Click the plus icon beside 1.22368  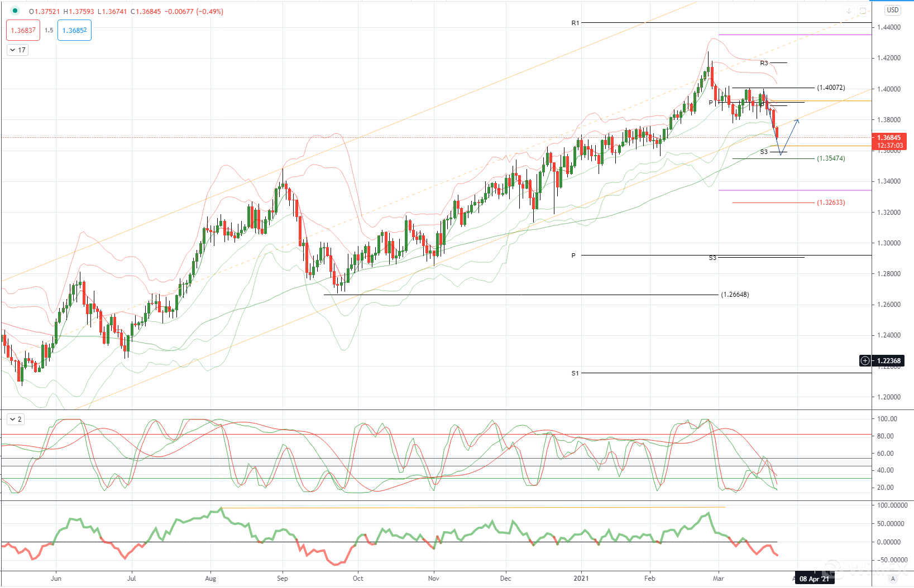865,361
